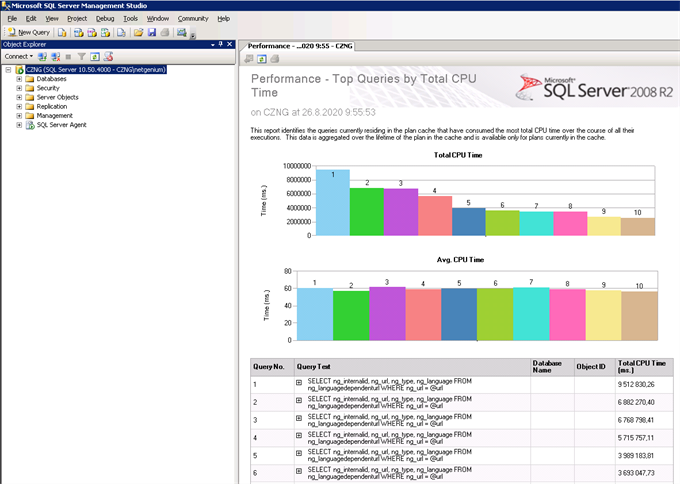Open the Window menu
Image resolution: width=680 pixels, height=484 pixels.
[158, 19]
